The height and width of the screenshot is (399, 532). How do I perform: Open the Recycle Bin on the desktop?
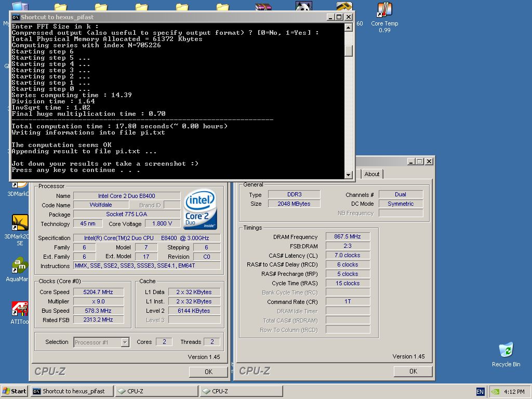(x=506, y=355)
